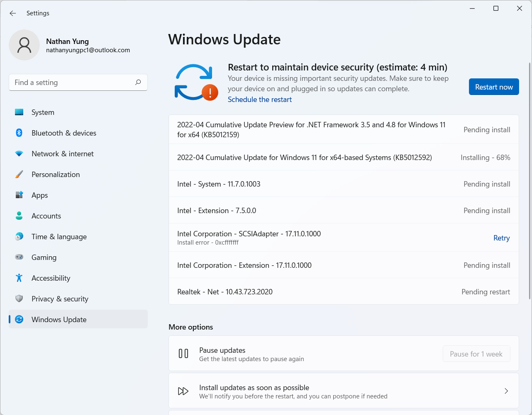The height and width of the screenshot is (415, 532).
Task: Open the user profile avatar
Action: point(24,45)
